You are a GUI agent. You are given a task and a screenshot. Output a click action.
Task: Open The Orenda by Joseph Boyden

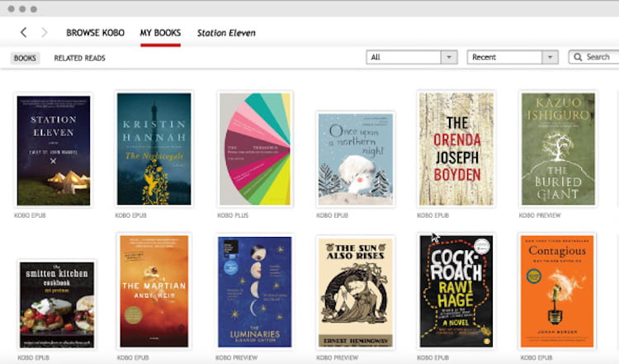point(456,149)
